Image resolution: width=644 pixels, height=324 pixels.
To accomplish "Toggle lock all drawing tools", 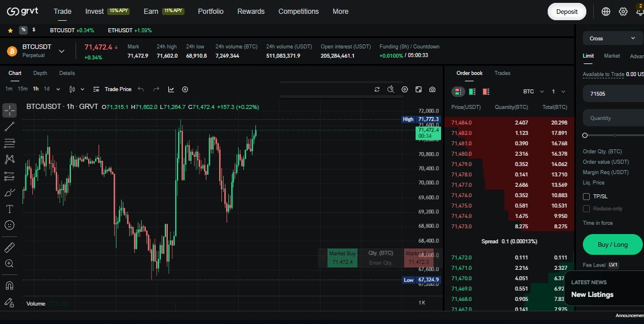I will [x=9, y=303].
